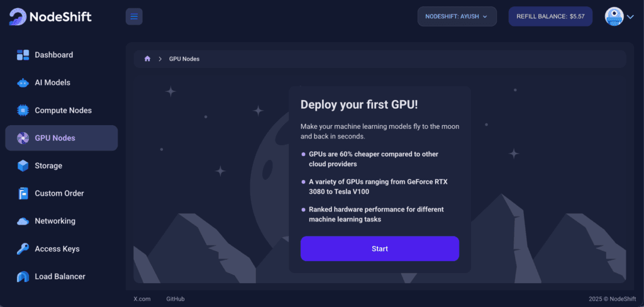Go to home via breadcrumb house icon
The width and height of the screenshot is (644, 307).
click(x=147, y=59)
